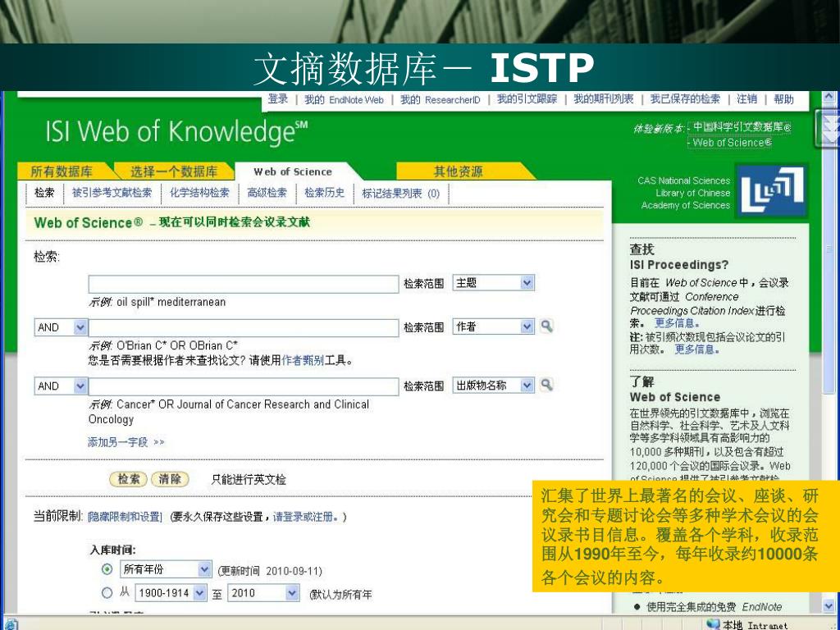
Task: Click the publication name input field
Action: 244,386
